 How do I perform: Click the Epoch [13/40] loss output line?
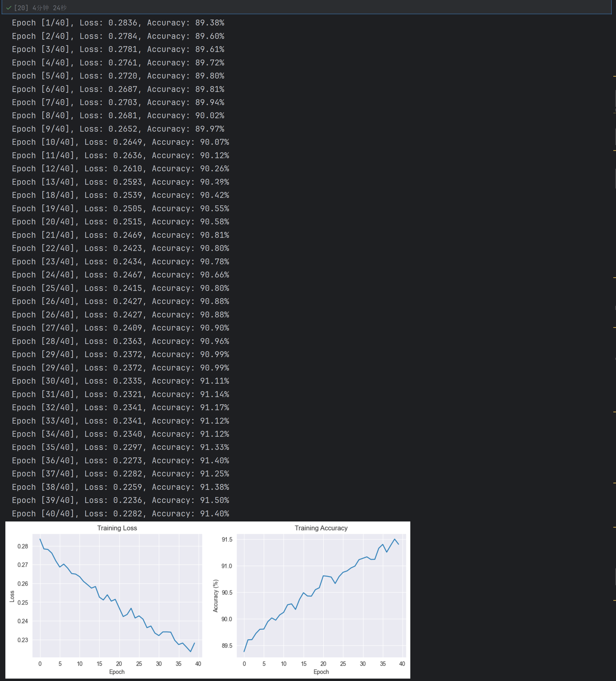[x=120, y=182]
